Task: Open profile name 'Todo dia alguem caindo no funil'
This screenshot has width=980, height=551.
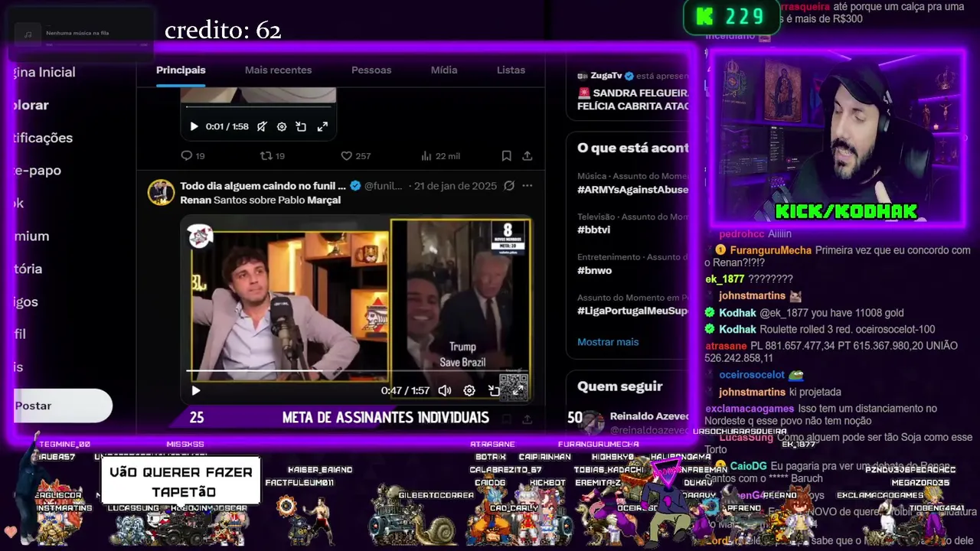Action: click(263, 186)
